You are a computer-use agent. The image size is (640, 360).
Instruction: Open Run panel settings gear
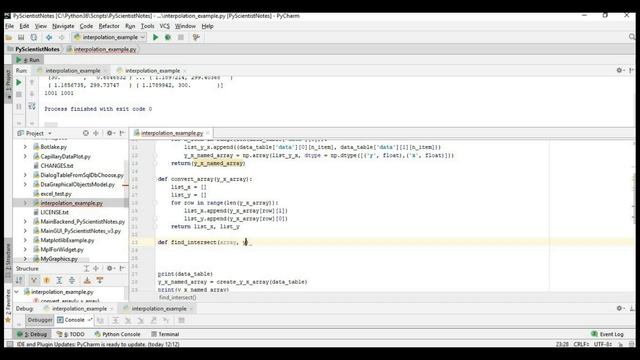[619, 71]
